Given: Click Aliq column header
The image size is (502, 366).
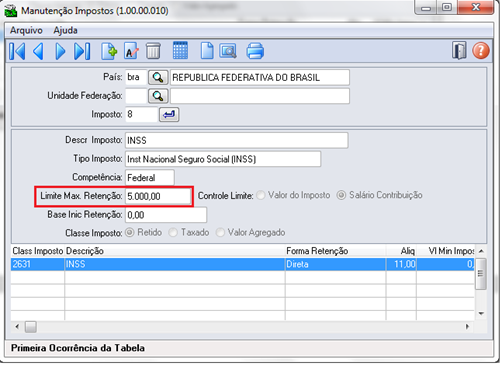Looking at the screenshot, I should 401,251.
